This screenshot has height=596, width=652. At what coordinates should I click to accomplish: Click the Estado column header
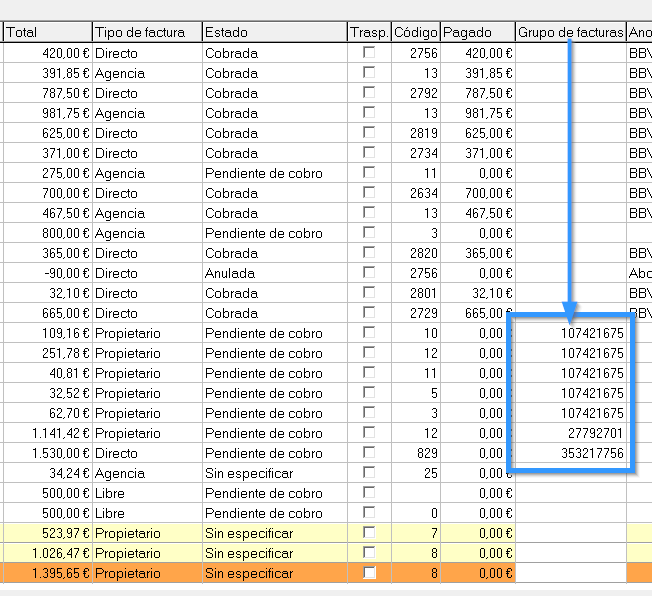273,33
